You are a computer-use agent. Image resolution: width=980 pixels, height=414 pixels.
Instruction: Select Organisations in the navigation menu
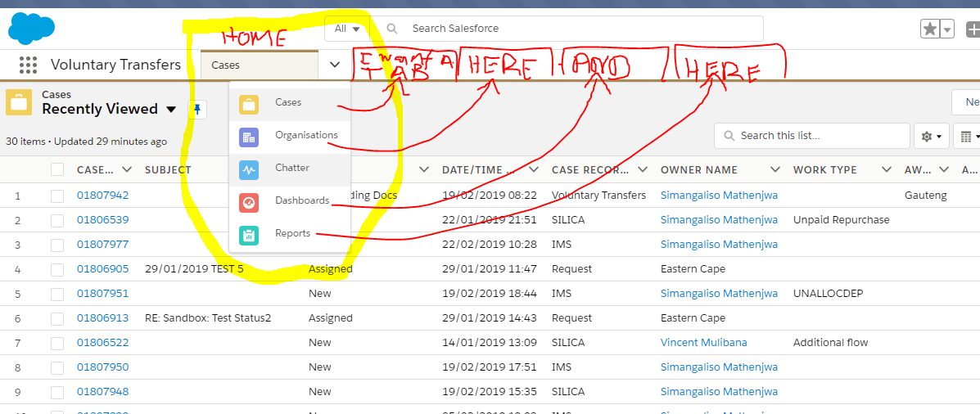pyautogui.click(x=290, y=135)
